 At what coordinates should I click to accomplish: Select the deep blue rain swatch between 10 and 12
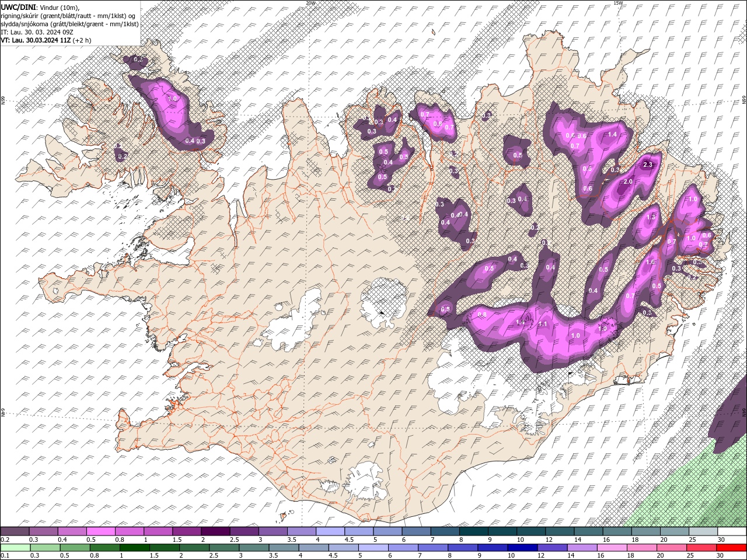[522, 548]
